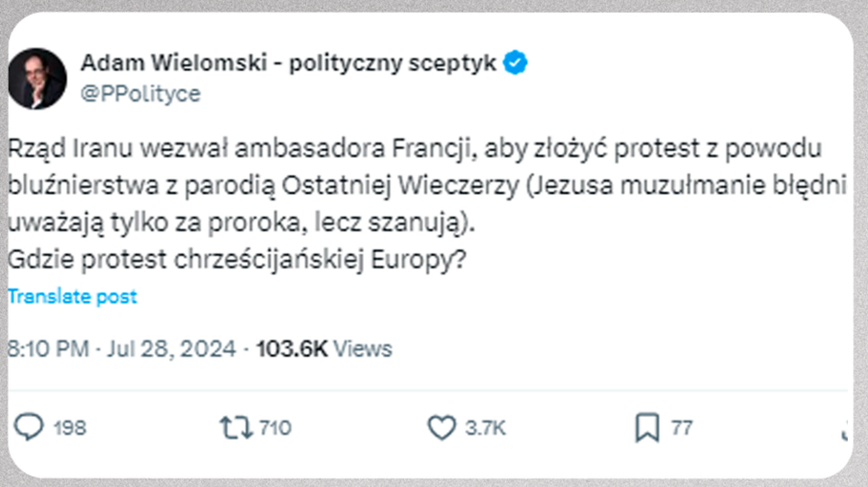Click the line "Gdzie protest chrześcijańskiej Europy?"
868x487 pixels.
coord(237,260)
